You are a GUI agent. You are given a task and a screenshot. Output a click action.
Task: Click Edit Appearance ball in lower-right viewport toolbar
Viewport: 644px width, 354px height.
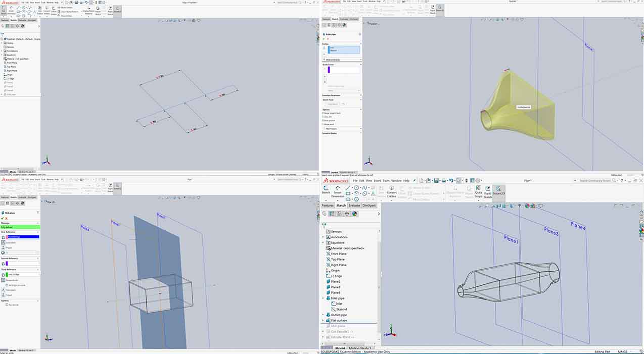click(x=527, y=206)
